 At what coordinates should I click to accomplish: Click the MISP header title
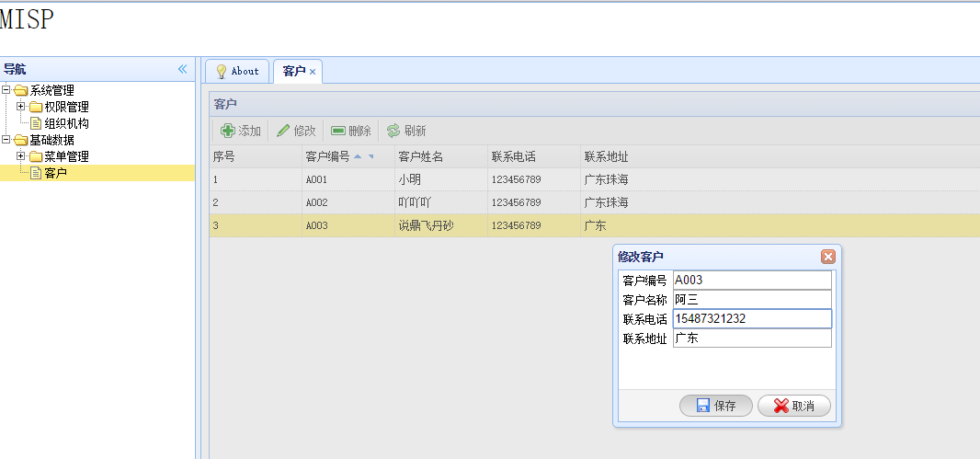27,19
